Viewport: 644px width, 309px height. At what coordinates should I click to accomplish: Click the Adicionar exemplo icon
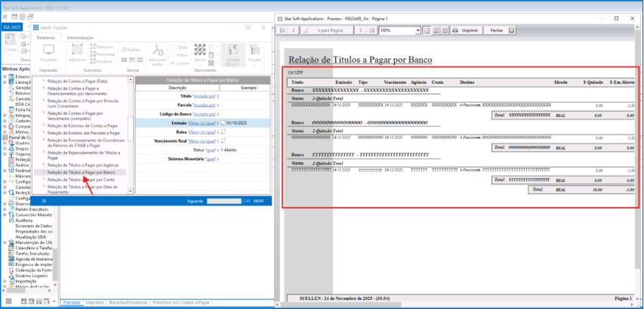78,51
